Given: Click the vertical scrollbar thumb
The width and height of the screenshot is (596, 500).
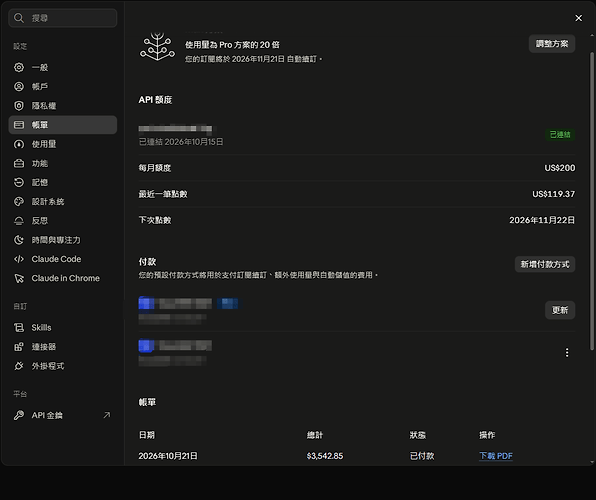Looking at the screenshot, I should (x=591, y=201).
